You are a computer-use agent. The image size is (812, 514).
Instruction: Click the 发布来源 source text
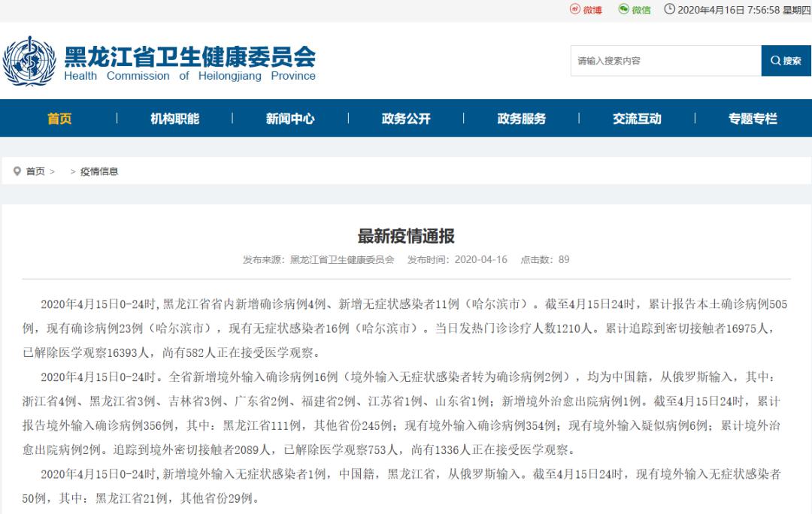318,260
